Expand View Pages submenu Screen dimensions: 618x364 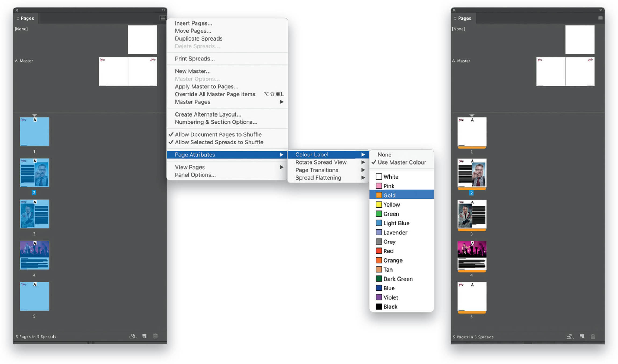227,167
